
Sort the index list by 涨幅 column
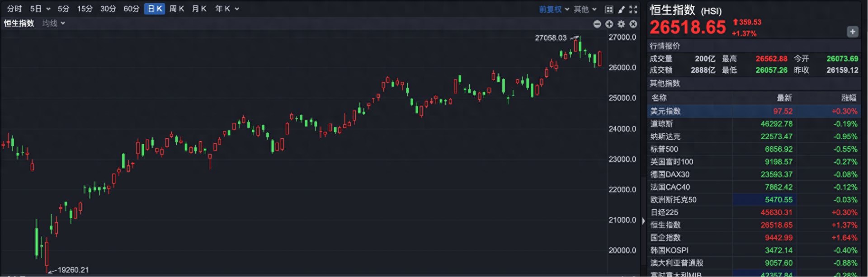click(849, 98)
